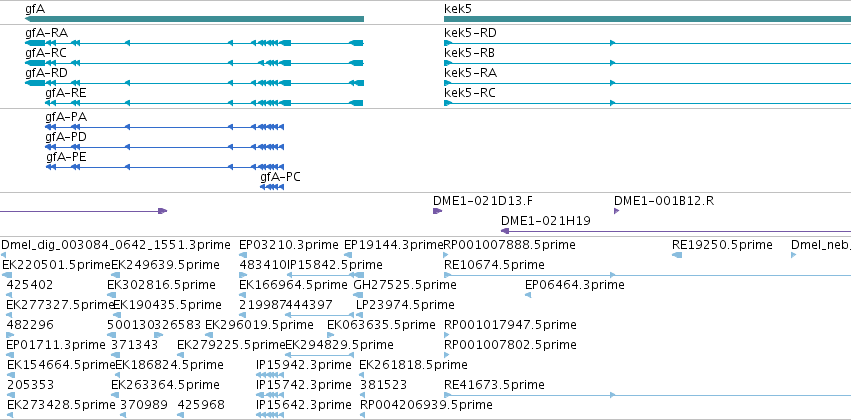Click EST EK273428.5prime label
Image resolution: width=851 pixels, height=420 pixels.
(61, 405)
